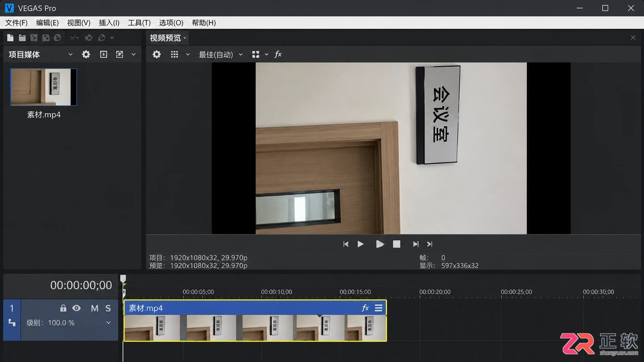Viewport: 644px width, 362px height.
Task: Click the import media icon in 项目媒体
Action: (x=104, y=55)
